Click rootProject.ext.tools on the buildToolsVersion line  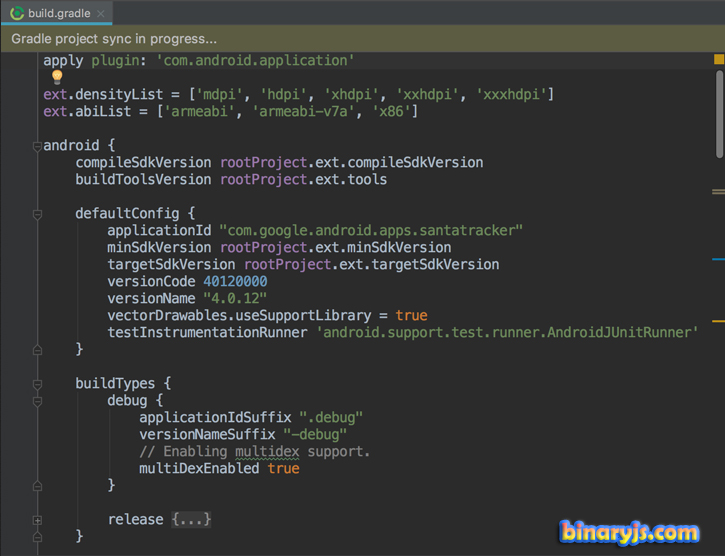click(x=303, y=179)
